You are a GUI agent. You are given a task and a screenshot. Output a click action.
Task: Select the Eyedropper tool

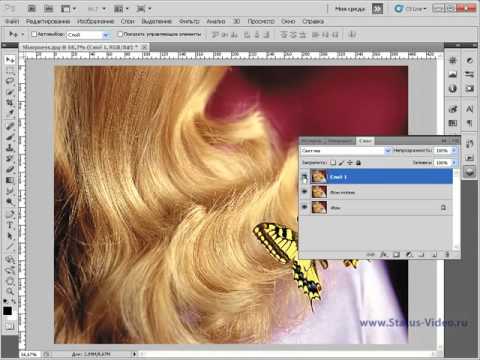[x=10, y=113]
